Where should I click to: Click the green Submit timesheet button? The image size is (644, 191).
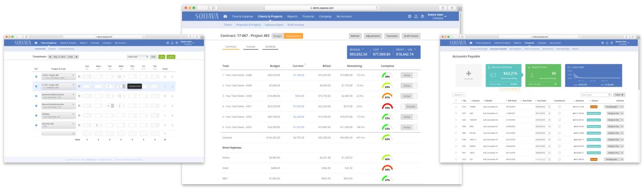[x=171, y=57]
